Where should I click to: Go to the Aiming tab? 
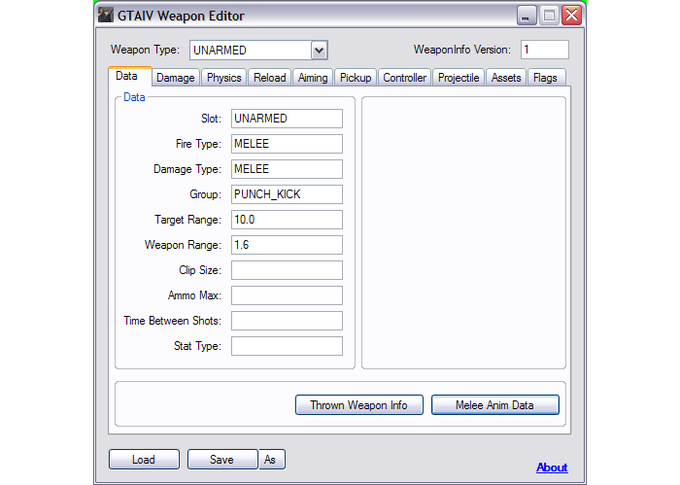313,78
